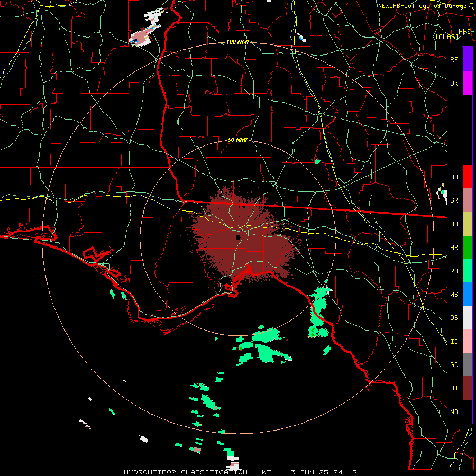This screenshot has width=476, height=476.
Task: Select the yellow BD legend color block
Action: click(467, 224)
